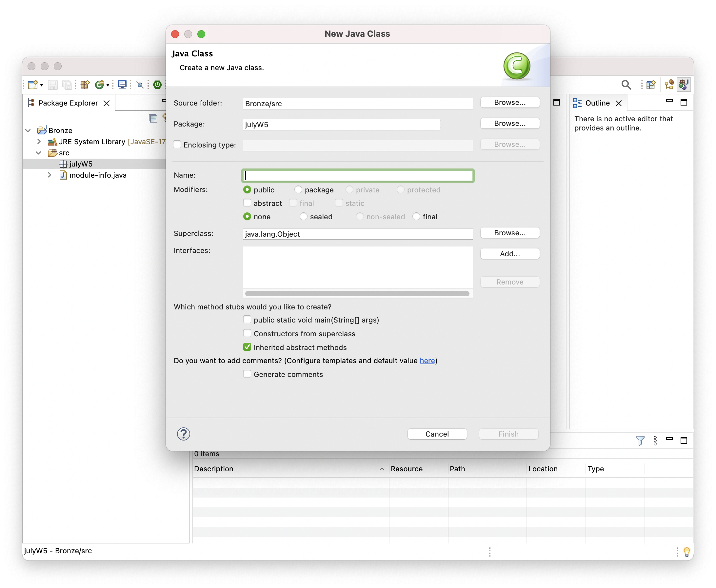
Task: Click the Spring Boot dashboard icon
Action: tap(157, 84)
